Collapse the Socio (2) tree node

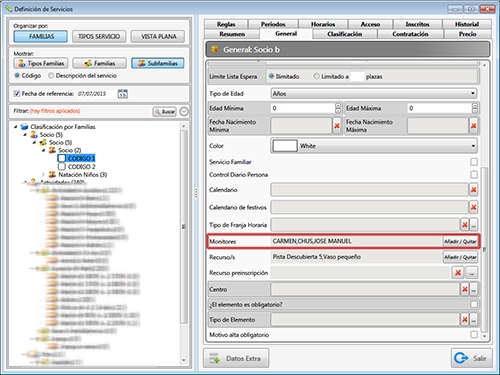click(43, 150)
